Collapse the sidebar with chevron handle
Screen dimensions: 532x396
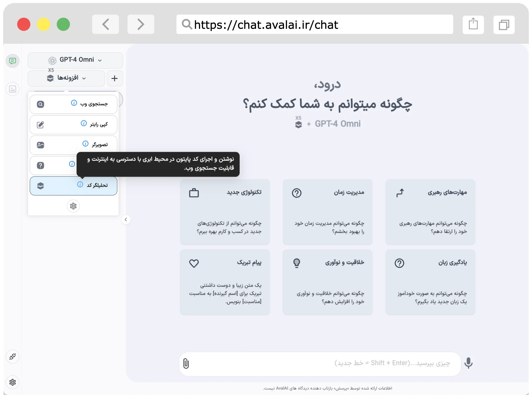[126, 220]
